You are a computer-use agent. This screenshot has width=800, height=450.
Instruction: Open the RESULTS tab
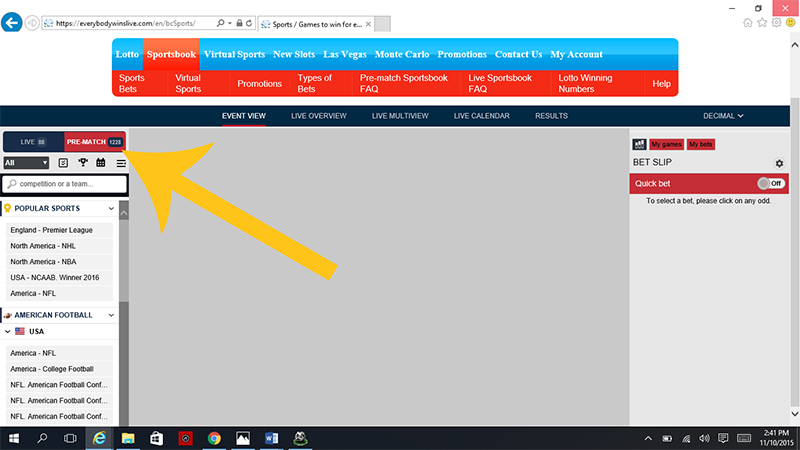(x=551, y=116)
